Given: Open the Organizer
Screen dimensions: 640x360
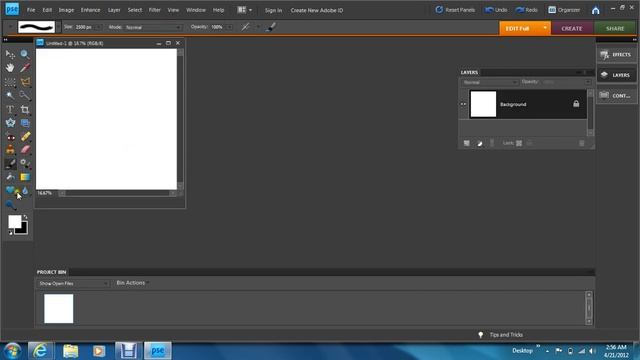Looking at the screenshot, I should pos(564,10).
